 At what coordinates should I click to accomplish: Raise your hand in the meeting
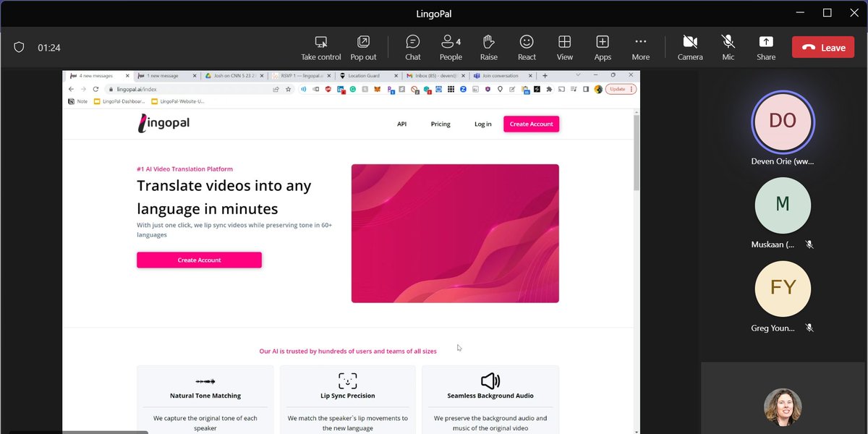(489, 48)
